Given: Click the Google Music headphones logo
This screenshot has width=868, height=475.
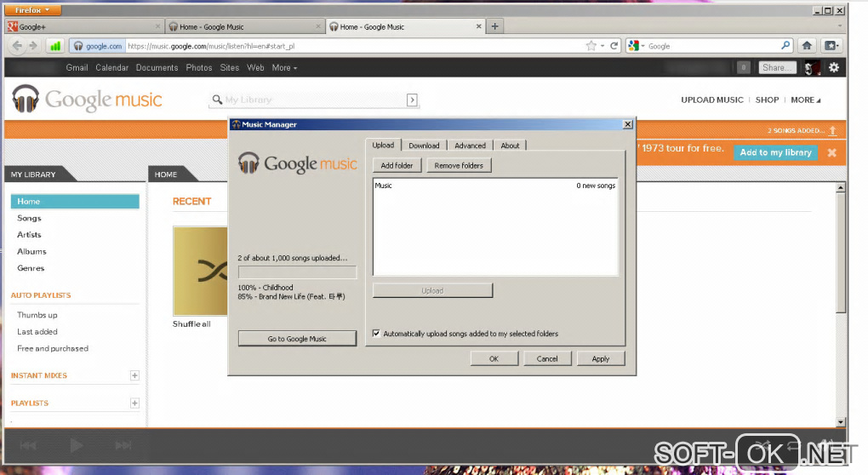Looking at the screenshot, I should click(26, 99).
